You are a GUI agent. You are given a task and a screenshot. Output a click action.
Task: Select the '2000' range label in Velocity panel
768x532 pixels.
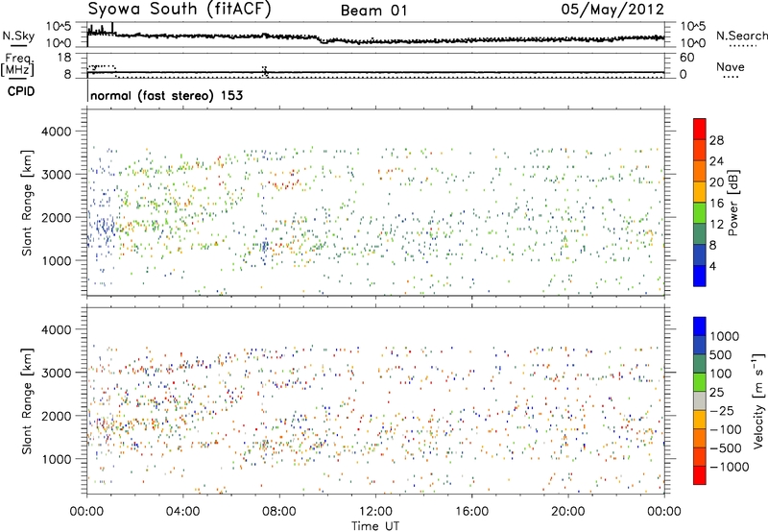(57, 416)
